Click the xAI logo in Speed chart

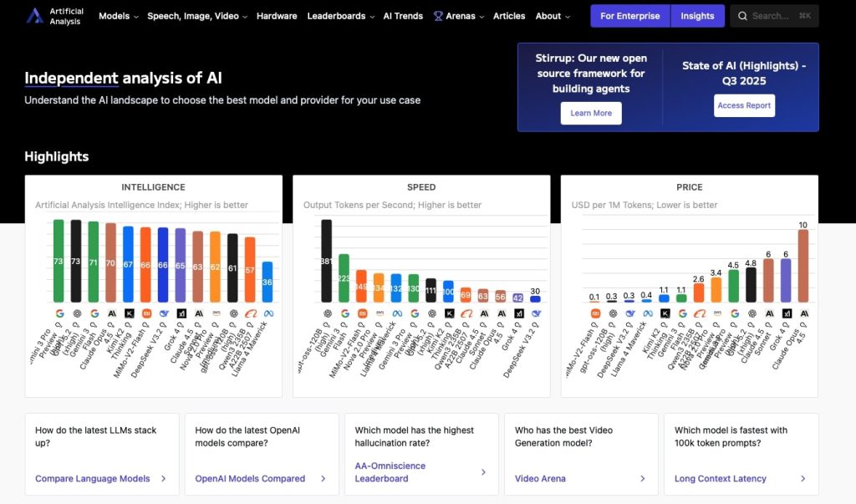pyautogui.click(x=517, y=313)
